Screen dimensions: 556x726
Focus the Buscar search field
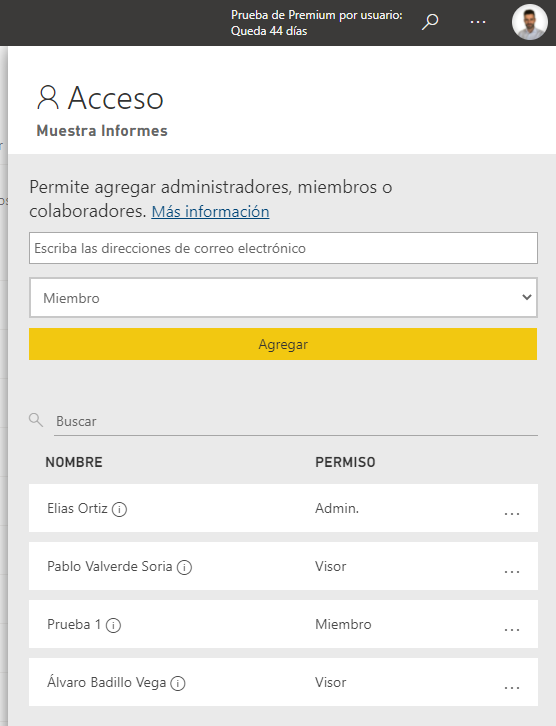(x=296, y=421)
